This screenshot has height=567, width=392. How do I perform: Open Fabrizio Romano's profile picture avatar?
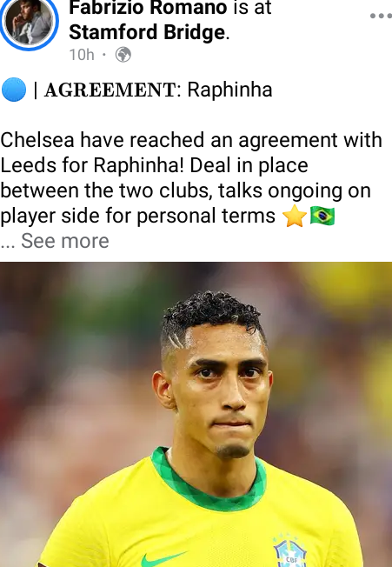tap(29, 23)
